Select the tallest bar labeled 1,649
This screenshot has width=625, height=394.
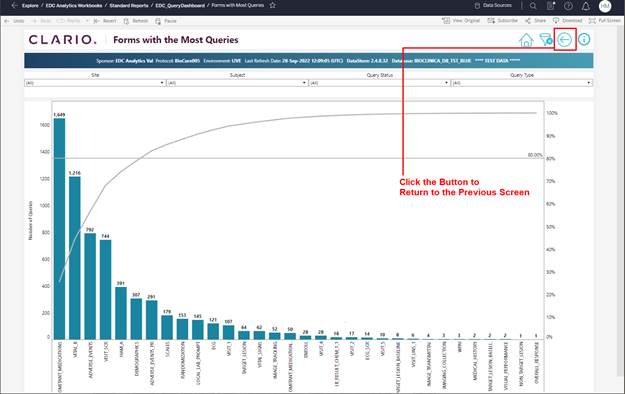coord(59,229)
